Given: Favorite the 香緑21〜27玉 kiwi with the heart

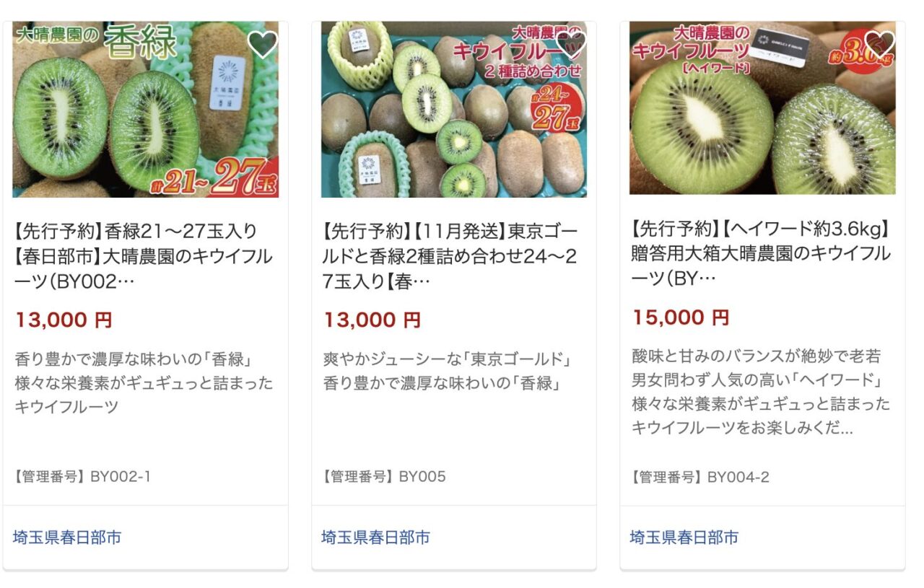Looking at the screenshot, I should pyautogui.click(x=262, y=45).
